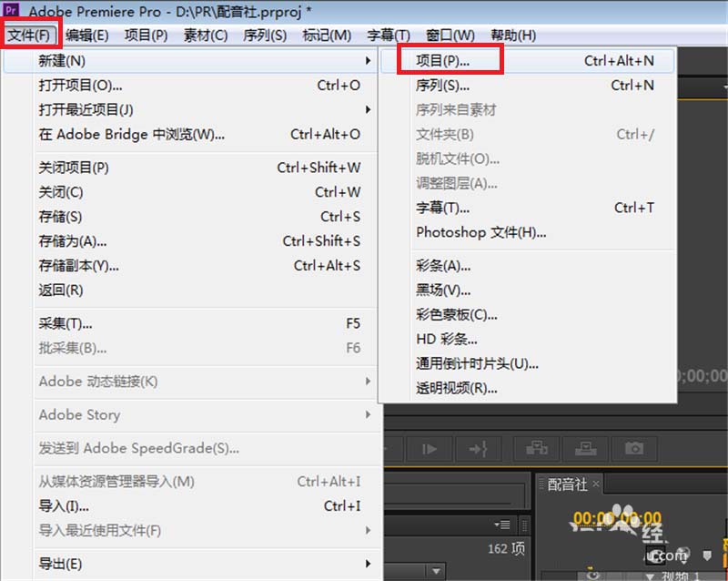Viewport: 728px width, 581px height.
Task: Open the 窗口(W) menu
Action: pos(450,36)
